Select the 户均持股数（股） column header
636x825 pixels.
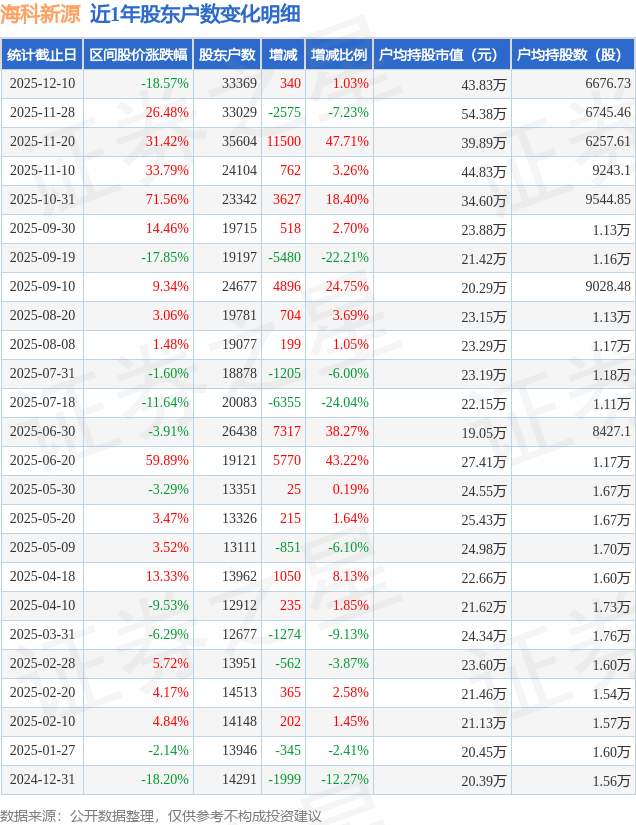572,55
